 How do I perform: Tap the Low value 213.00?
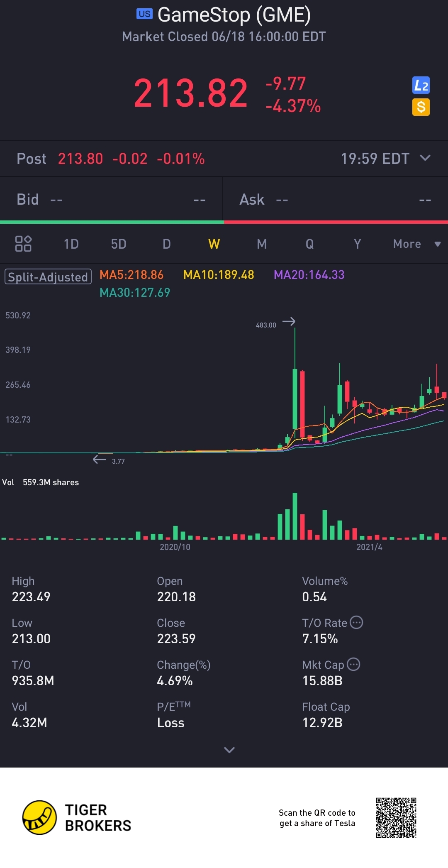pos(31,639)
